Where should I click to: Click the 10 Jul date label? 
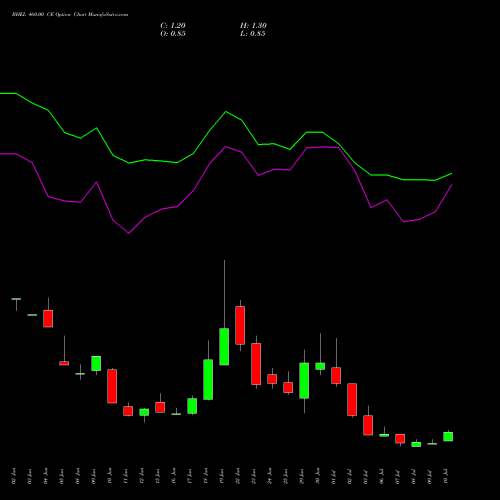point(446,476)
